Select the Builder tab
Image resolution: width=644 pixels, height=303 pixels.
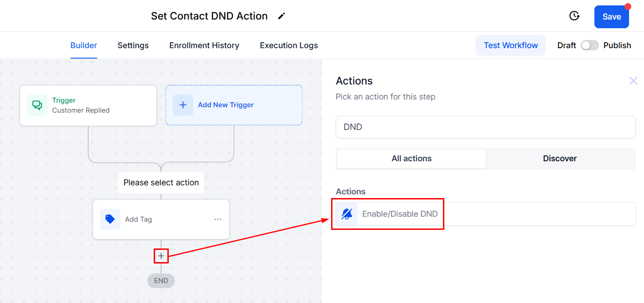pos(84,45)
